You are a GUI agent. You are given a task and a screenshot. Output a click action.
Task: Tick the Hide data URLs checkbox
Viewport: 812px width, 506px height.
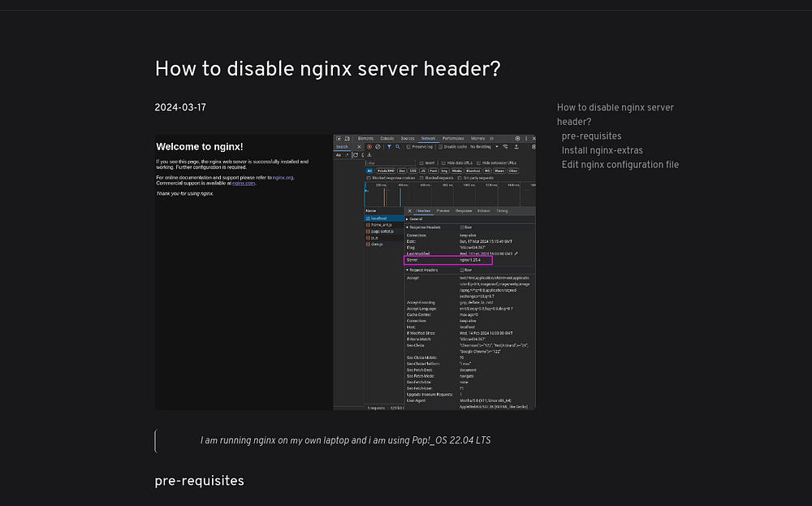(443, 162)
